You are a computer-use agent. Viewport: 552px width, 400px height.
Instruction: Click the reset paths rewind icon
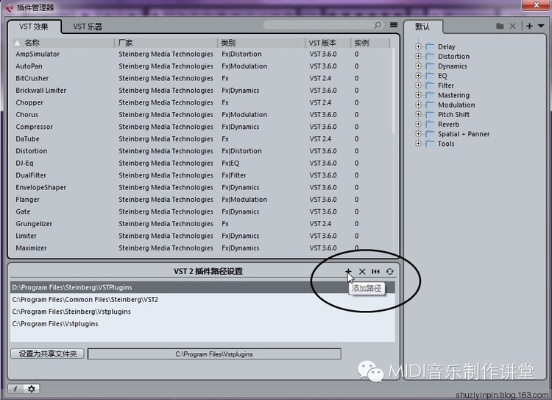(x=376, y=271)
